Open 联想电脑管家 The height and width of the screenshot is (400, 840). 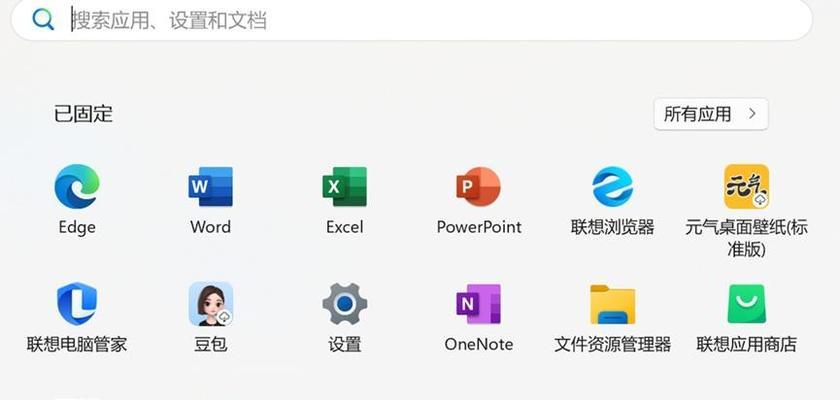coord(77,304)
